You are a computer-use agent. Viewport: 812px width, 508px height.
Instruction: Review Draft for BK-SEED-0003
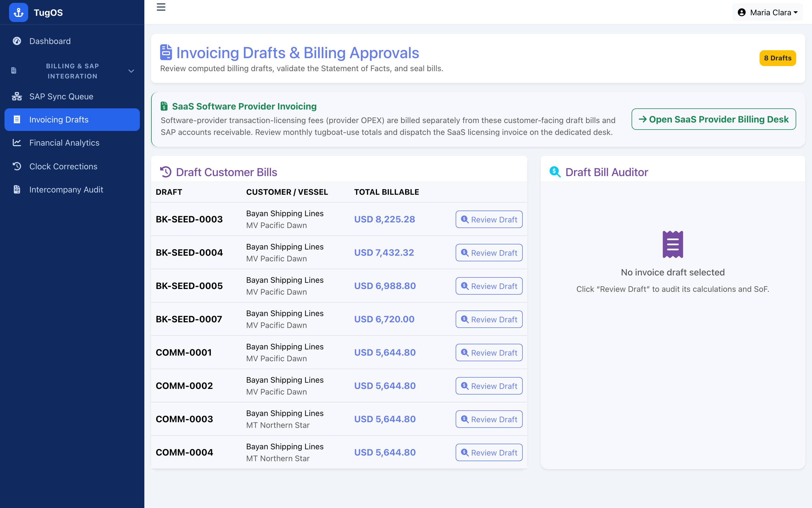point(489,219)
